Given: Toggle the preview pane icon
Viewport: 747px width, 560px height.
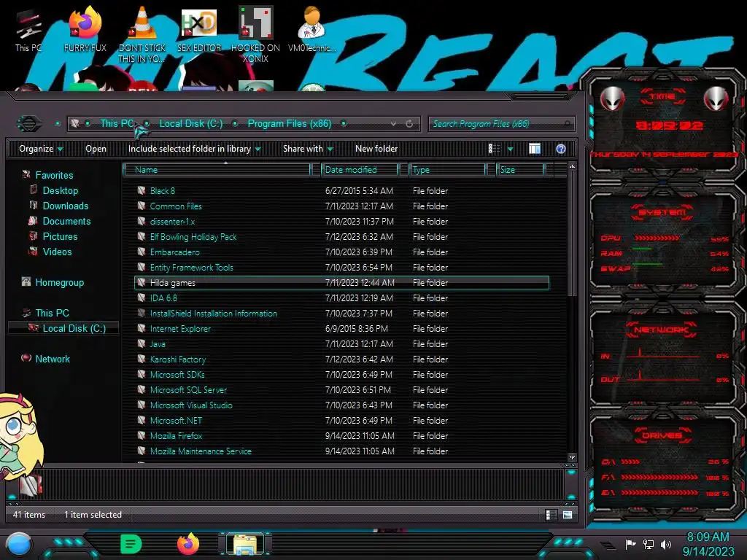Looking at the screenshot, I should tap(535, 149).
